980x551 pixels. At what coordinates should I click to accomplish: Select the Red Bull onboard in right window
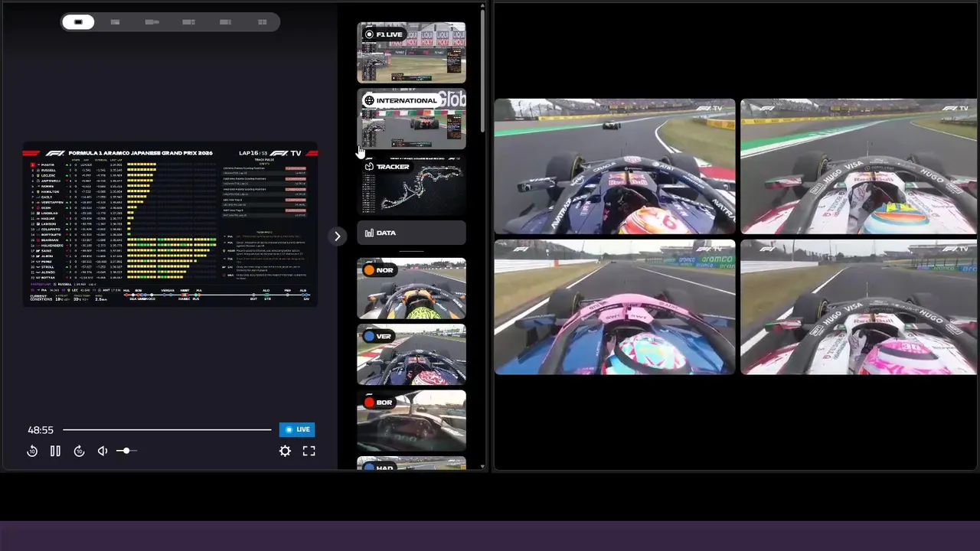pyautogui.click(x=615, y=166)
